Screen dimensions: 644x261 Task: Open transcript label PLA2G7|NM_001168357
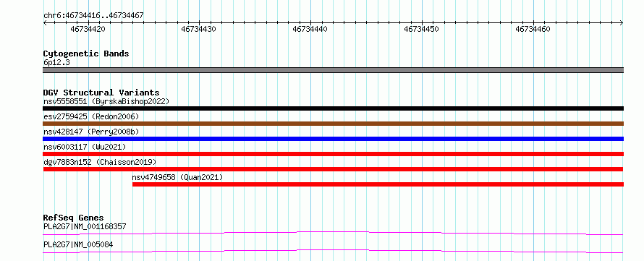(85, 226)
